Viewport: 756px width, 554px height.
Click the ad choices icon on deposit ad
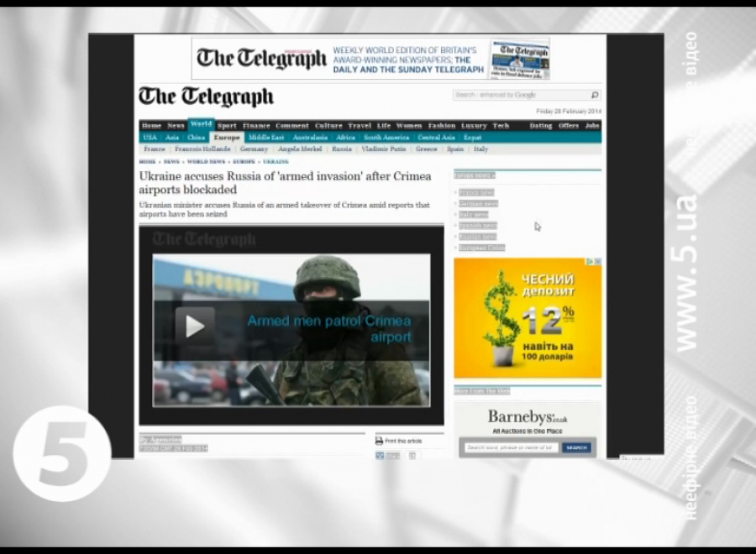pyautogui.click(x=597, y=262)
